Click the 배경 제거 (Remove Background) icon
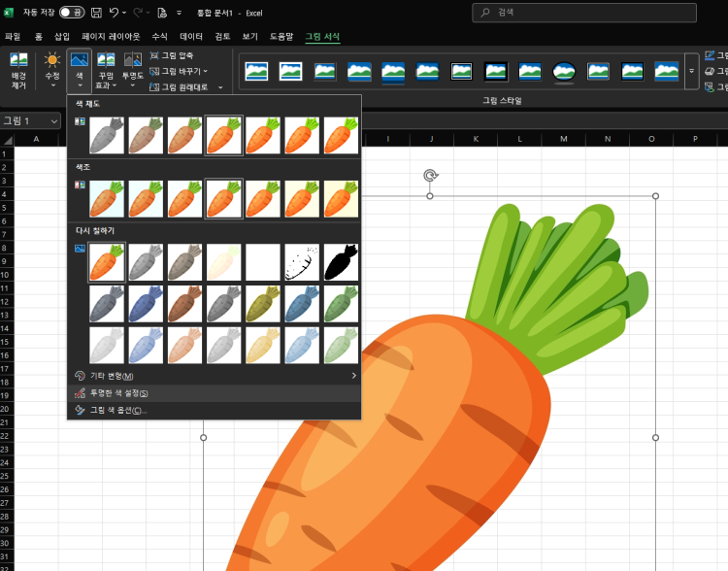This screenshot has width=728, height=571. [17, 68]
